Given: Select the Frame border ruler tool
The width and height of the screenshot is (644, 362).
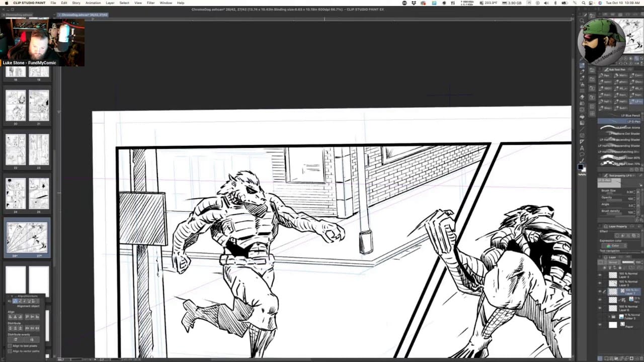Looking at the screenshot, I should tap(582, 135).
